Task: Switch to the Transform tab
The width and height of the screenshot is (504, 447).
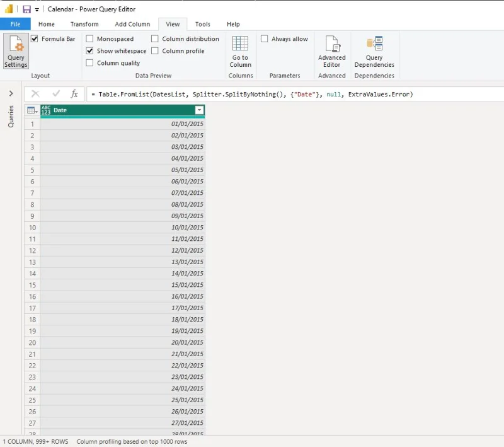Action: tap(84, 24)
